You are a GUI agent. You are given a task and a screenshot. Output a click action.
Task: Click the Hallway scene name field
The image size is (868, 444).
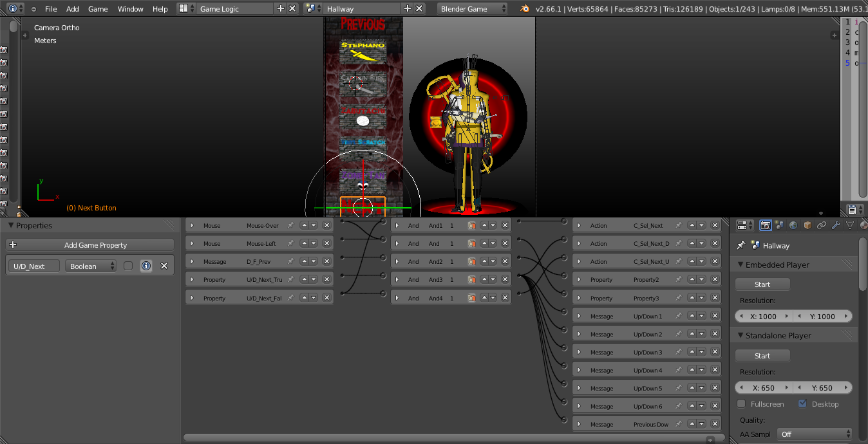pyautogui.click(x=361, y=8)
